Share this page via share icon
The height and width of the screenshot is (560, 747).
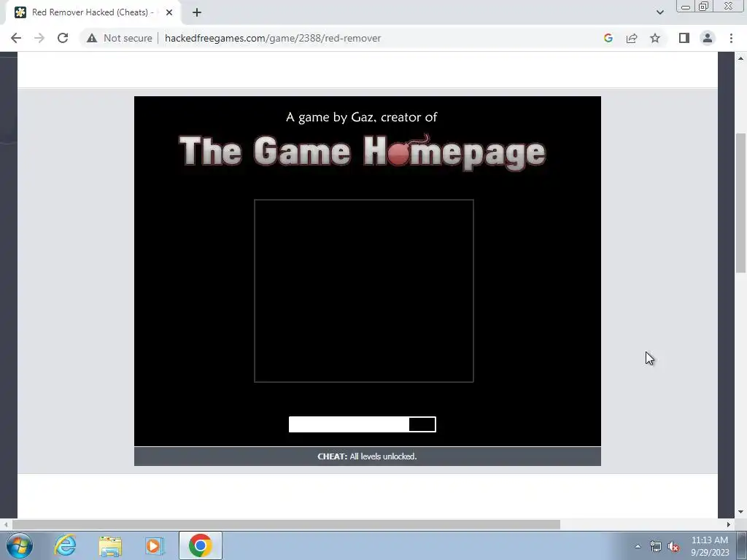coord(632,38)
